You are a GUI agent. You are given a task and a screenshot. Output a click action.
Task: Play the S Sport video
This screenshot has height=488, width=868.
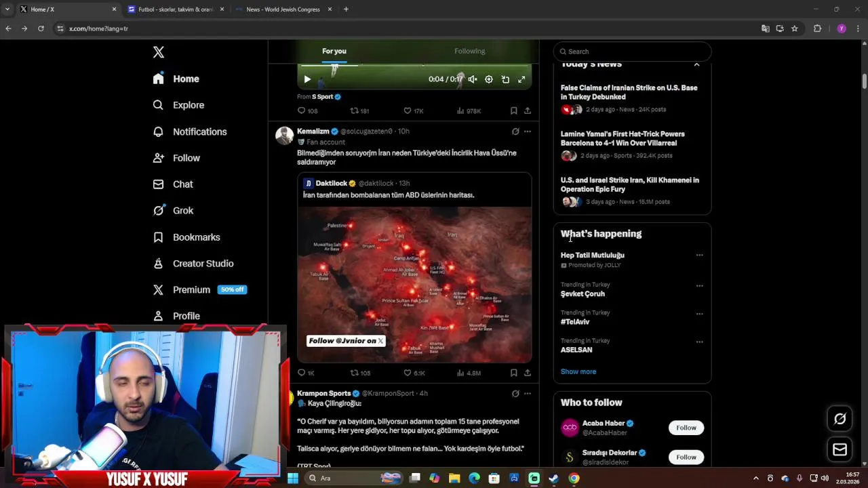coord(307,79)
